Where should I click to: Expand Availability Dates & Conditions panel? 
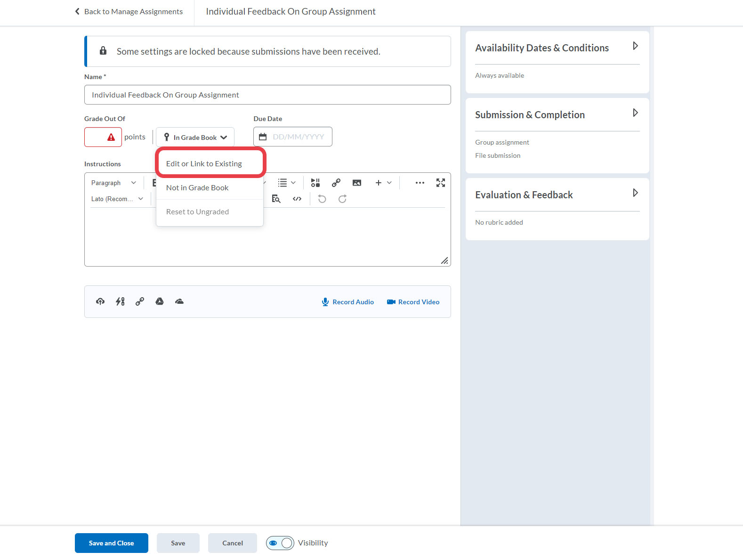[x=635, y=46]
